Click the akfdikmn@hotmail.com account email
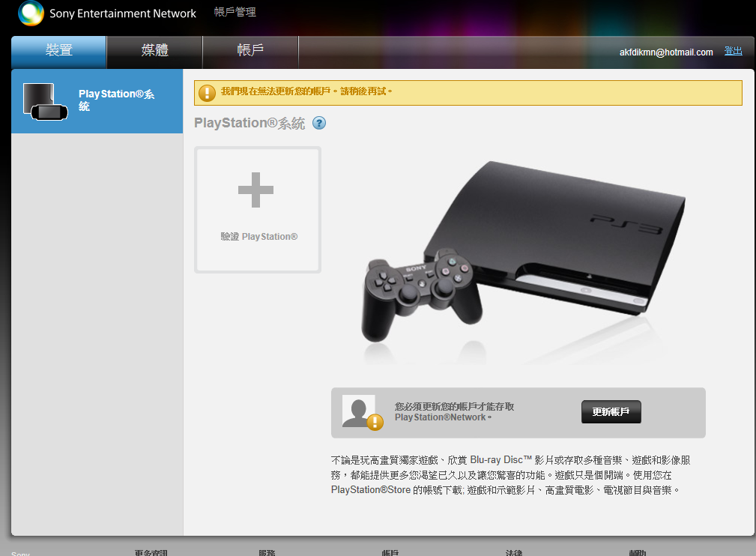This screenshot has width=756, height=556. tap(666, 52)
